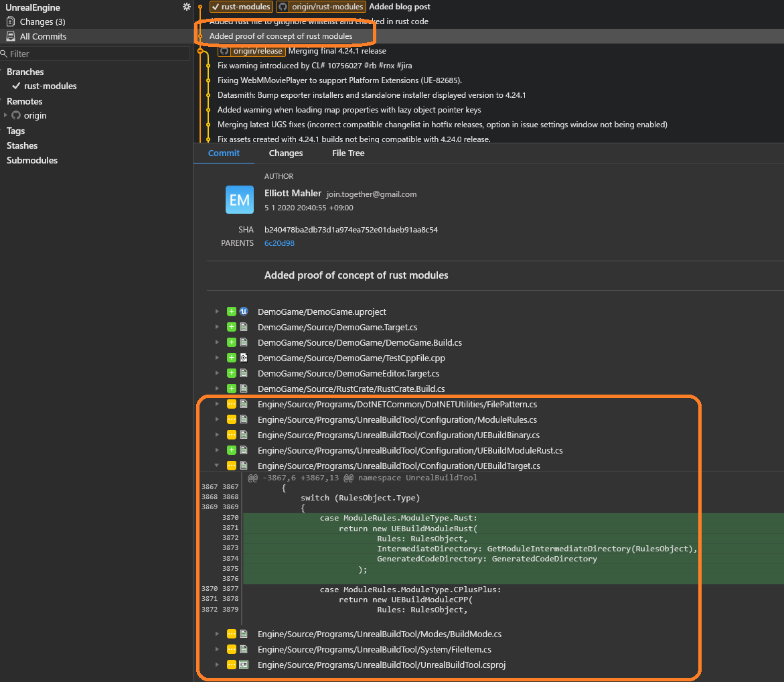784x682 pixels.
Task: Click the EM author avatar
Action: click(240, 200)
